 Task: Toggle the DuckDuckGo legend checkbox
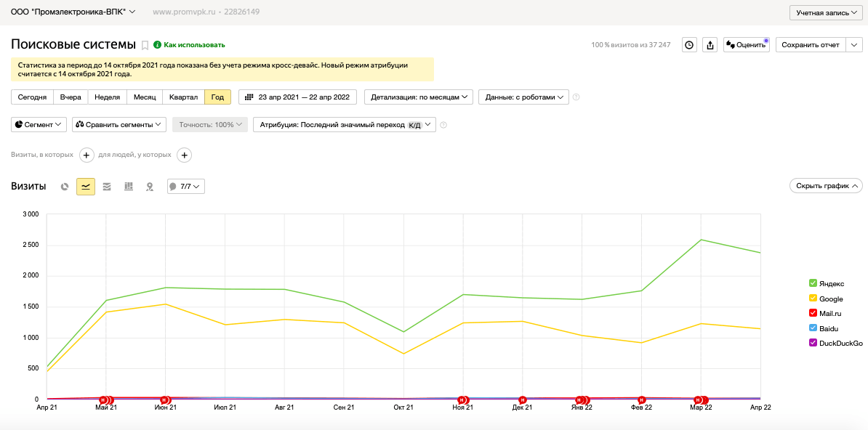click(x=813, y=343)
